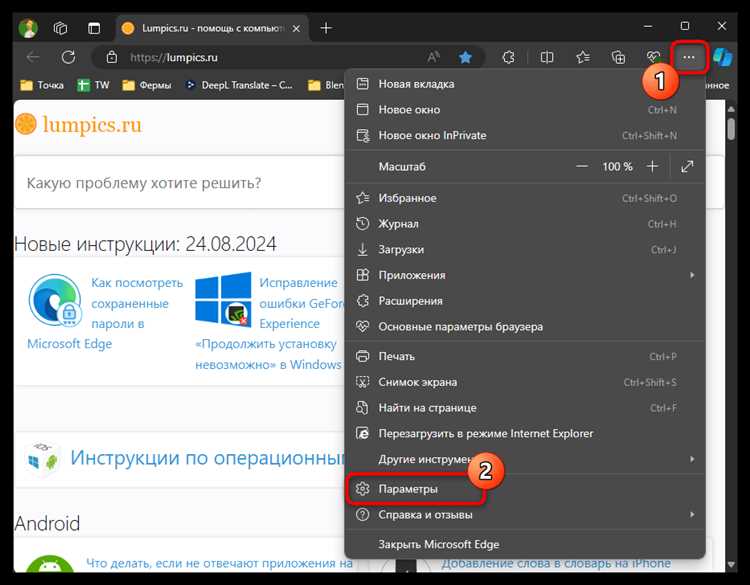Screen dimensions: 750x585
Task: Open the browser essentials heart icon
Action: [653, 57]
